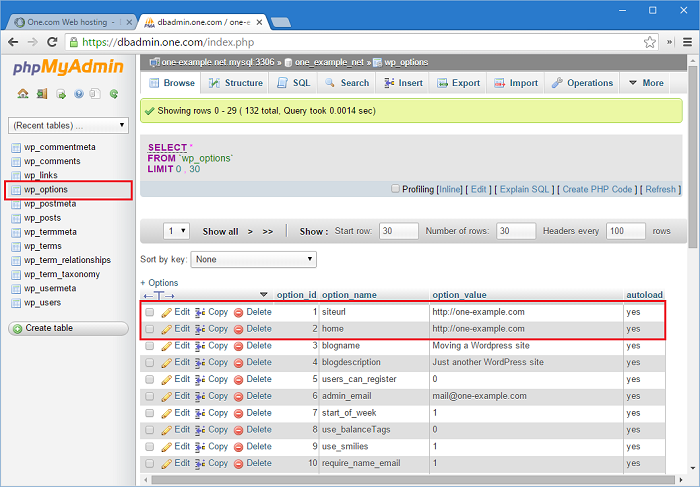Click table icon next to wp_commentmeta
This screenshot has height=487, width=700.
(x=16, y=147)
